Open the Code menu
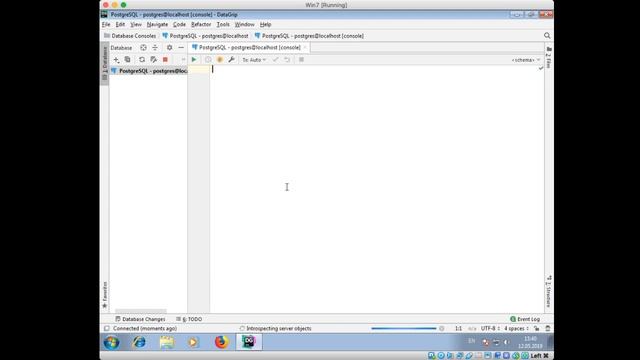 (179, 24)
